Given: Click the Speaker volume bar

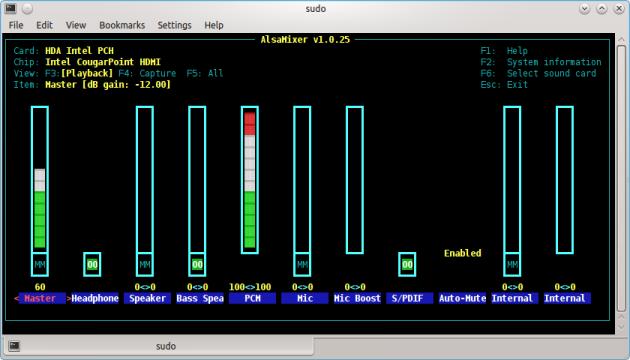Looking at the screenshot, I should [145, 180].
